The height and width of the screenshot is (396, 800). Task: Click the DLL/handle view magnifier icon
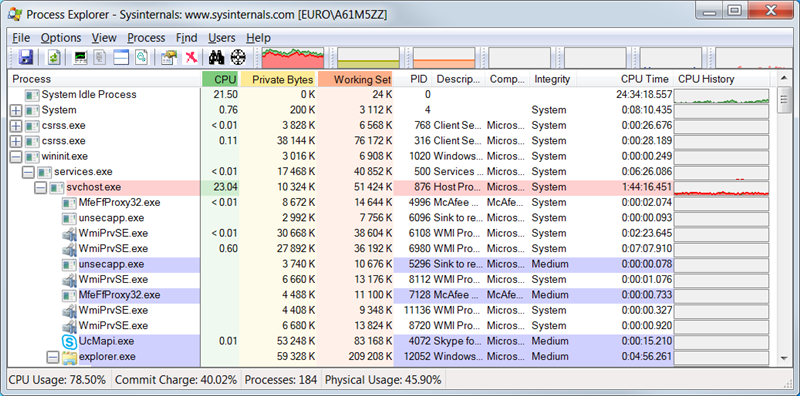(141, 57)
